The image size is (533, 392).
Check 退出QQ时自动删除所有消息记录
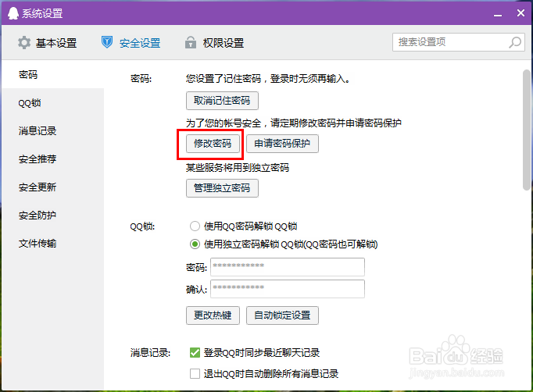pyautogui.click(x=195, y=374)
